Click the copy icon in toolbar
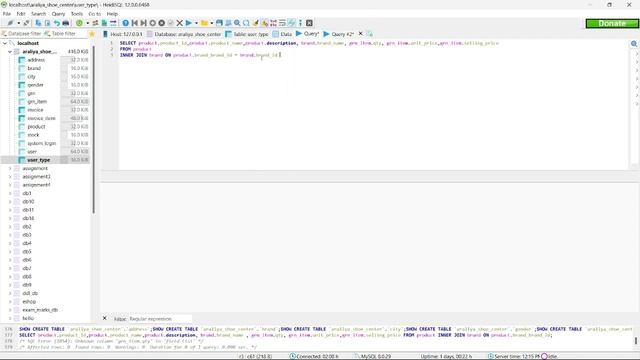The height and width of the screenshot is (360, 640). pyautogui.click(x=38, y=23)
